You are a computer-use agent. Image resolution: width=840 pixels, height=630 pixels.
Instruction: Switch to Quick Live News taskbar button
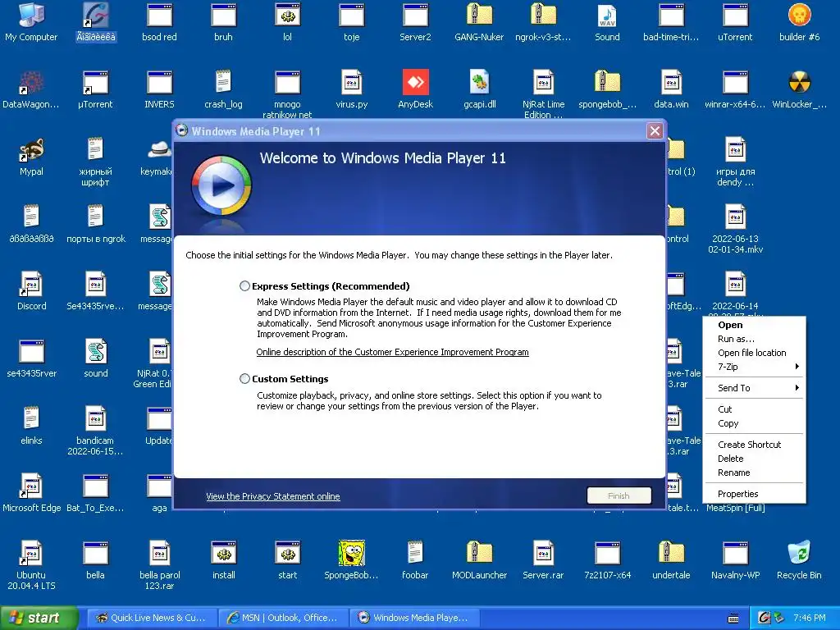click(151, 618)
